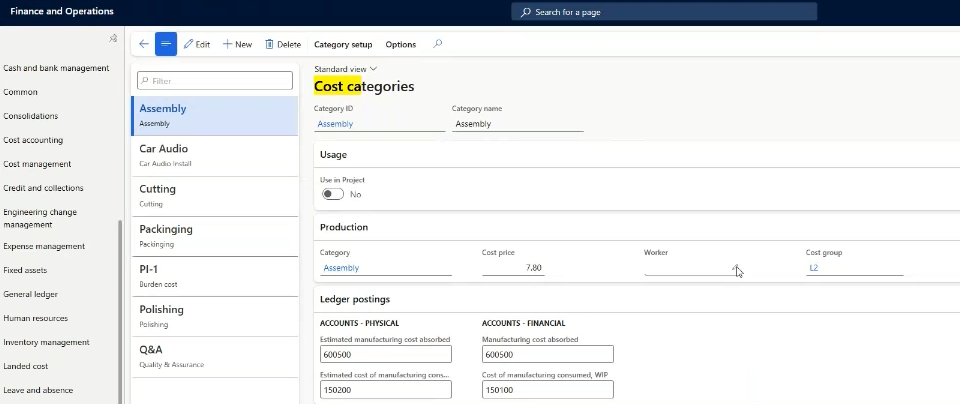
Task: Select the PI-1 Burden cost category
Action: pos(215,276)
